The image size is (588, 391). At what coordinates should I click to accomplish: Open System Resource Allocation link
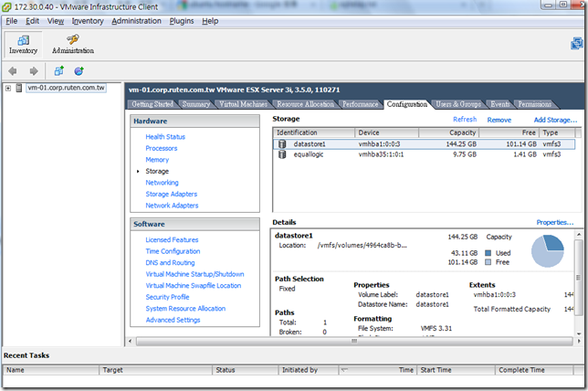coord(185,309)
